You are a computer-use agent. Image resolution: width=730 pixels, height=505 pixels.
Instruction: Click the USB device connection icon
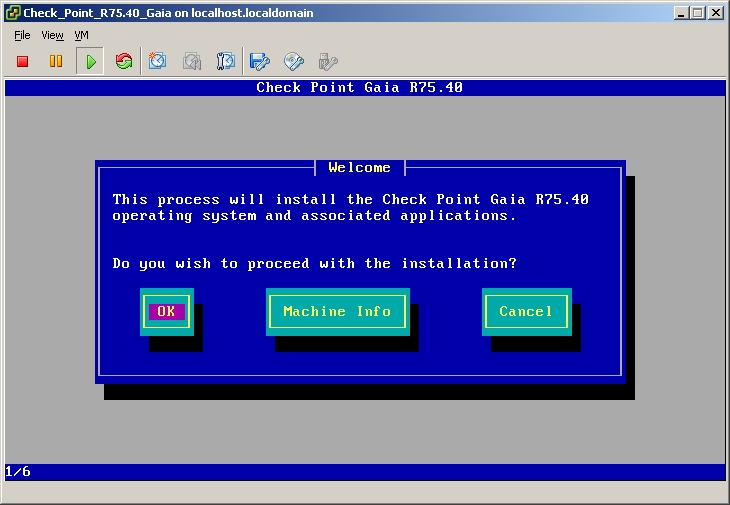(328, 61)
